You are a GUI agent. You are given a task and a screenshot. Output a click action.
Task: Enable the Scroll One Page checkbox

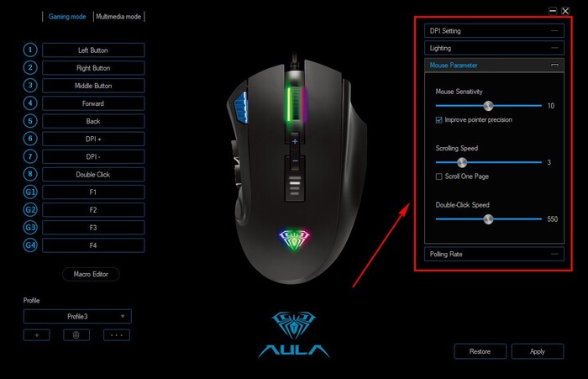438,176
